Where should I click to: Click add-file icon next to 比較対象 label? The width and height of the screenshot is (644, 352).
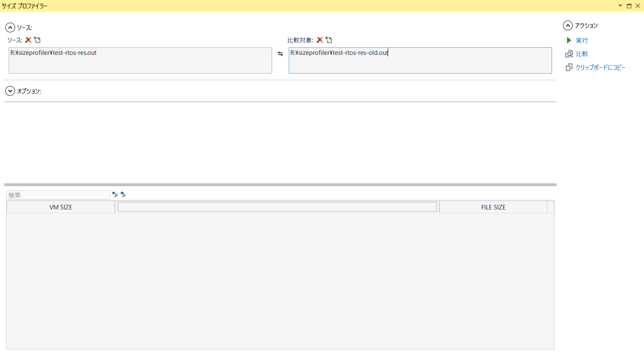329,40
